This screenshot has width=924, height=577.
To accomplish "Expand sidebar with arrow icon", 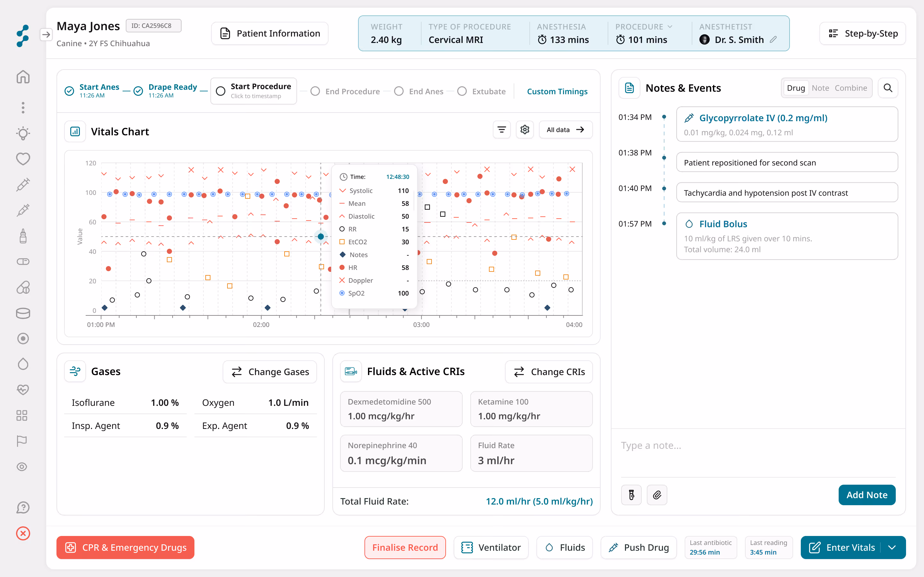I will point(46,35).
